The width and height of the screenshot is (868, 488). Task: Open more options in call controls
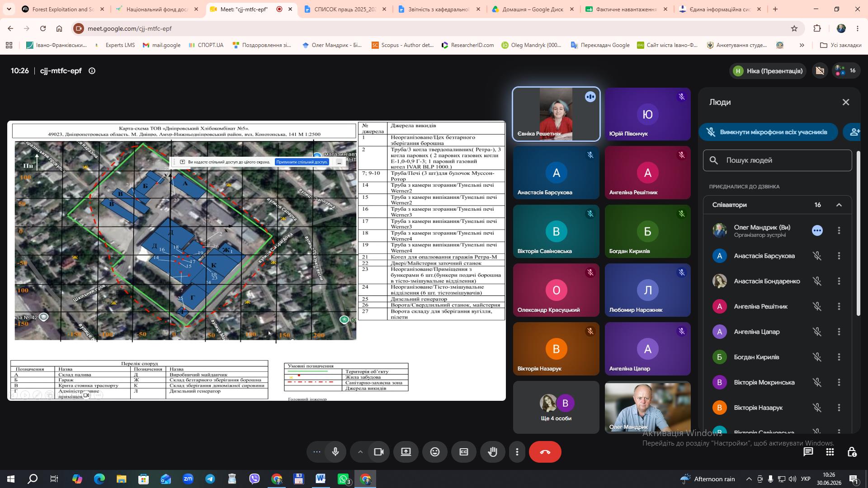coord(517,452)
